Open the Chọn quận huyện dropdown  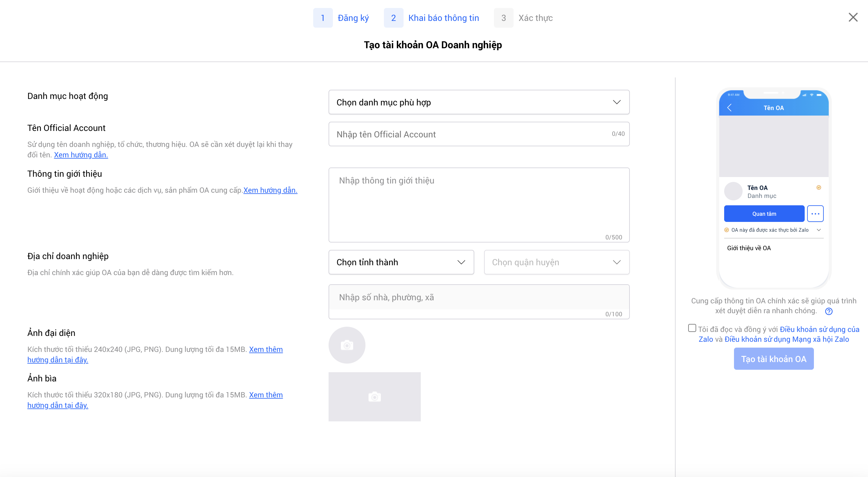pyautogui.click(x=557, y=262)
